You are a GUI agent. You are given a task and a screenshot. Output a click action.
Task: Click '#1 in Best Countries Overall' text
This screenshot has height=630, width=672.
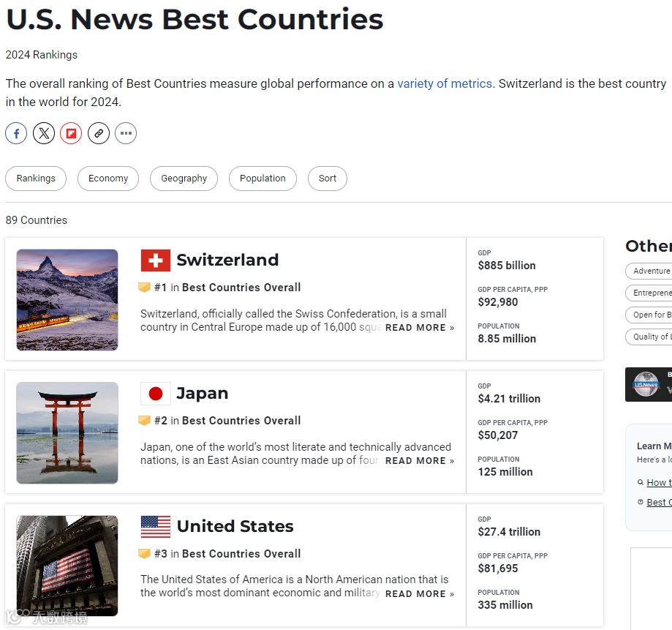coord(227,288)
